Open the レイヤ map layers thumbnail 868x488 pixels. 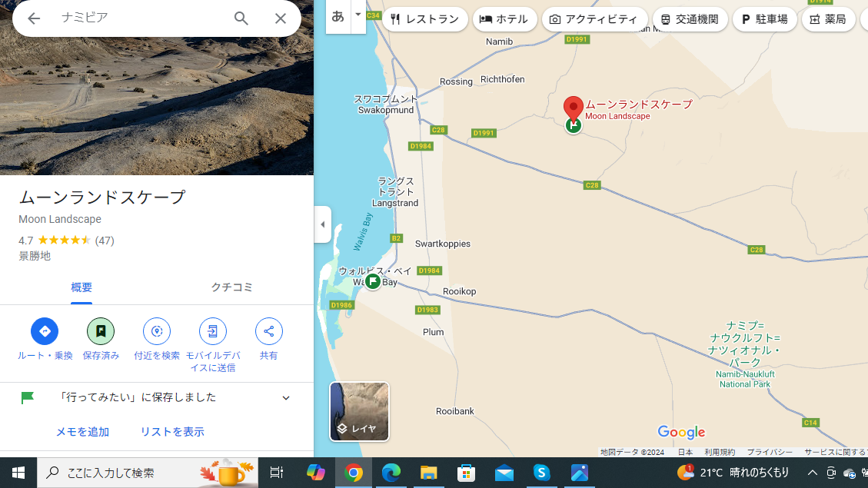pyautogui.click(x=359, y=412)
